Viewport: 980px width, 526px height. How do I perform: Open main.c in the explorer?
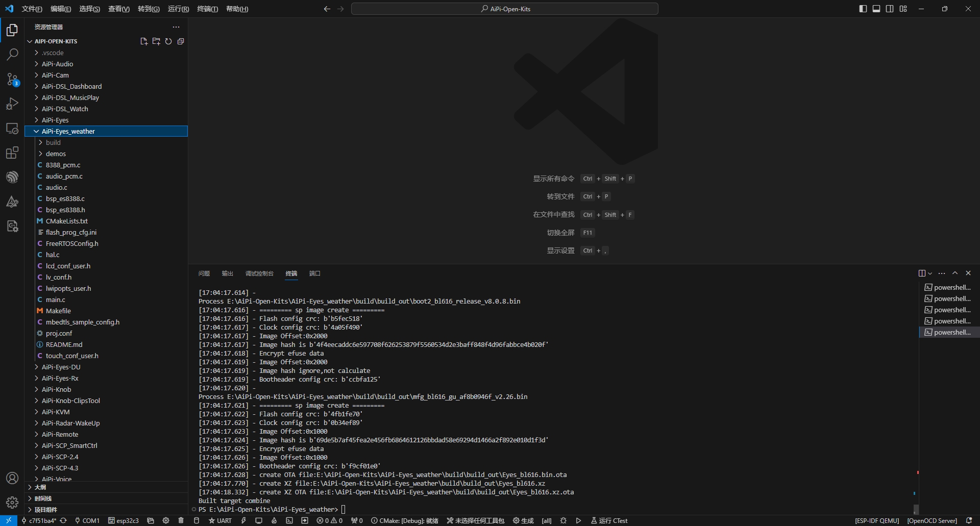click(106, 299)
